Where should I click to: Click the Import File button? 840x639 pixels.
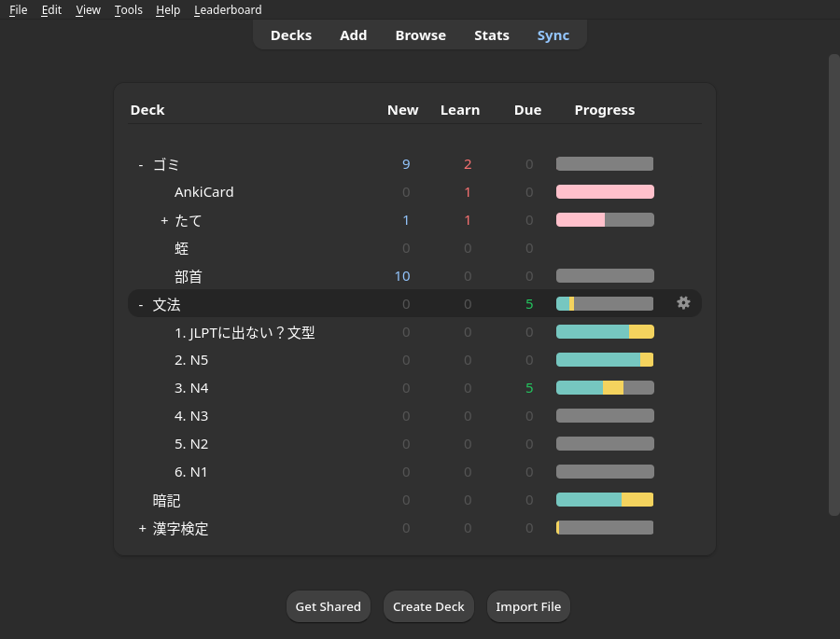click(528, 606)
